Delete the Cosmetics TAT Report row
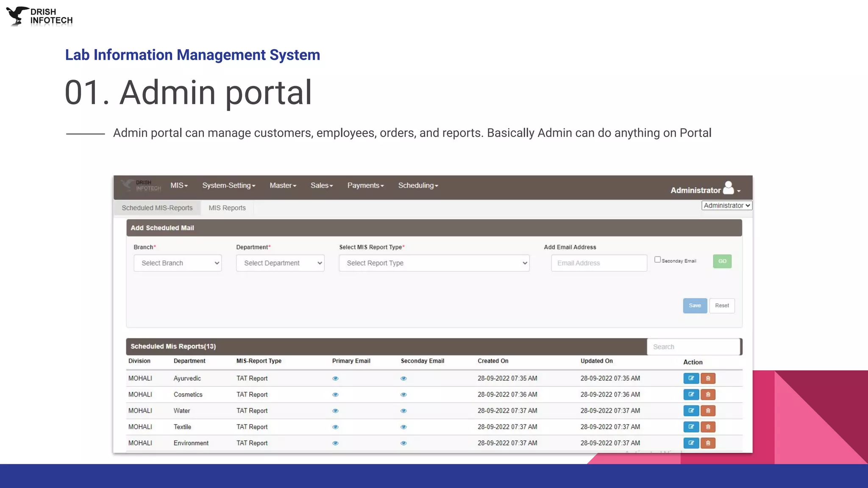 tap(708, 394)
